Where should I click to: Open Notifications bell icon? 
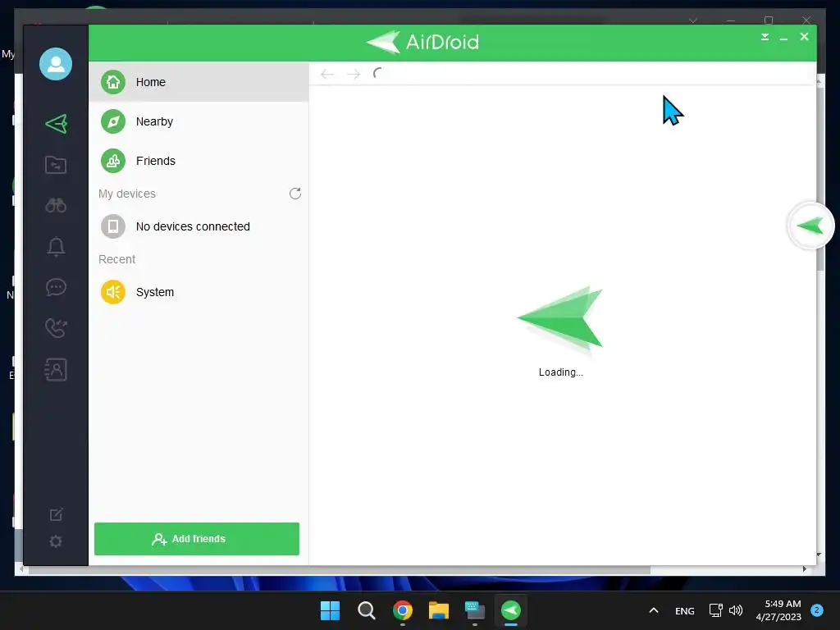point(56,246)
